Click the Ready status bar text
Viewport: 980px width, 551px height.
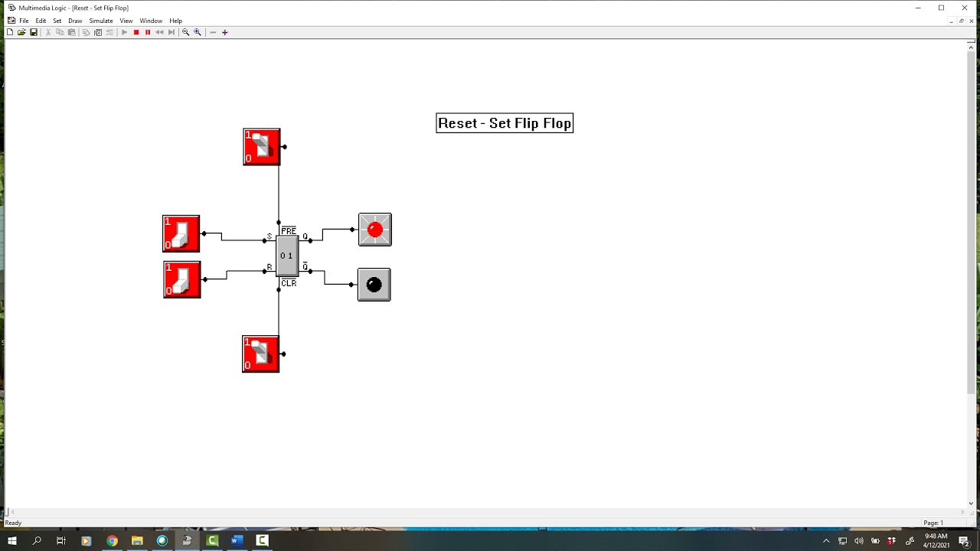click(x=13, y=523)
